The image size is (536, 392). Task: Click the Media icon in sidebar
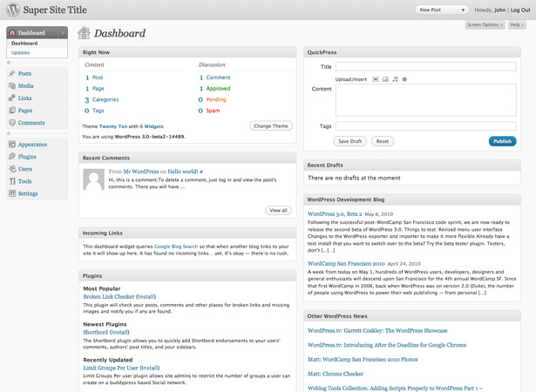pyautogui.click(x=12, y=85)
